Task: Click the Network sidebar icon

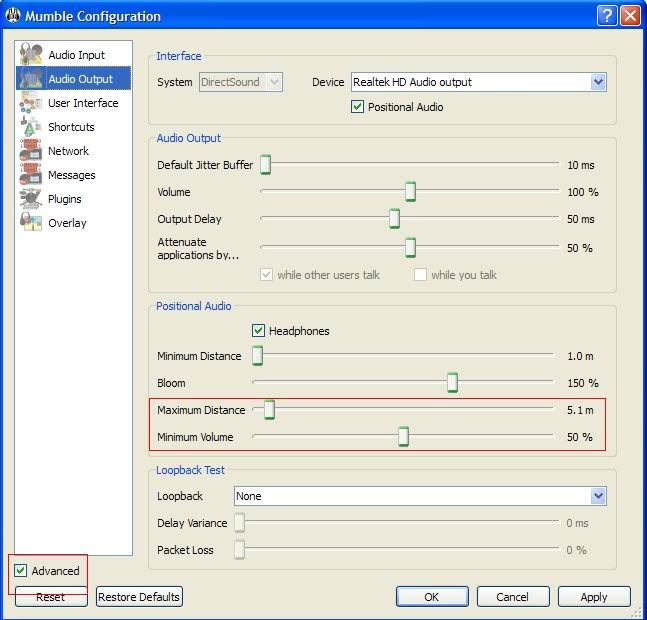Action: coord(31,150)
